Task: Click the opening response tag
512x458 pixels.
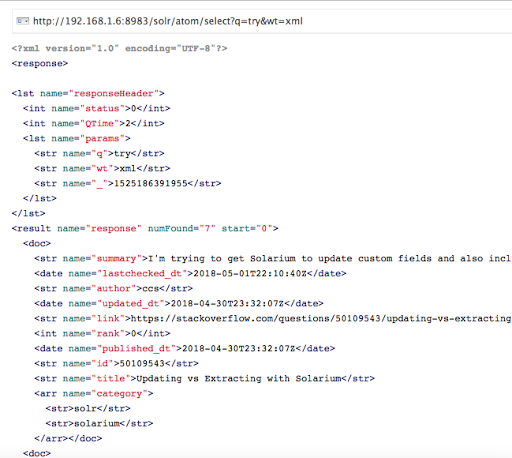Action: coord(40,64)
